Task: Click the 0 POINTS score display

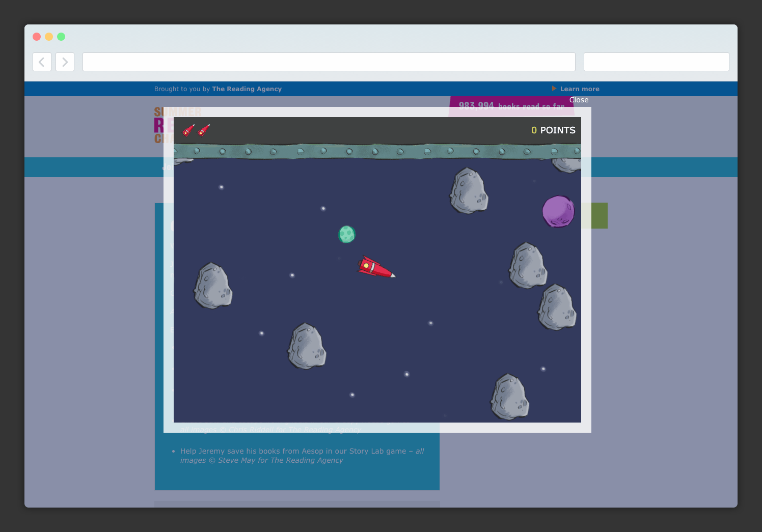Action: coord(553,130)
